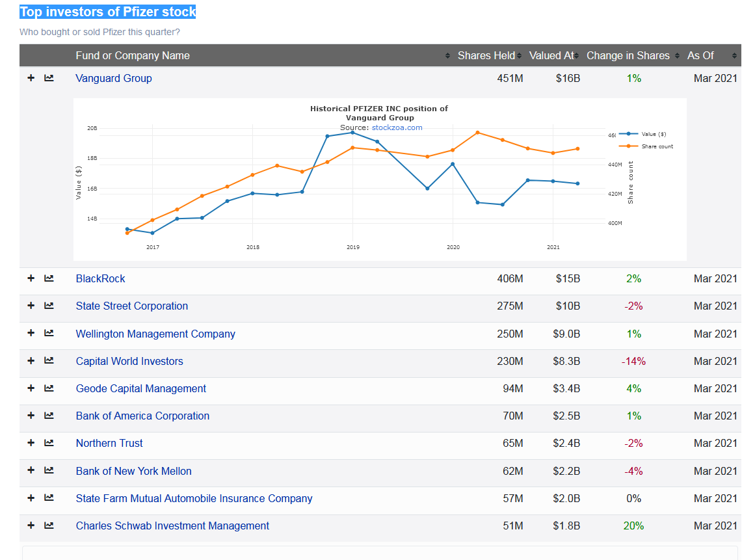
Task: Toggle chart icon for Vanguard Group
Action: point(49,77)
